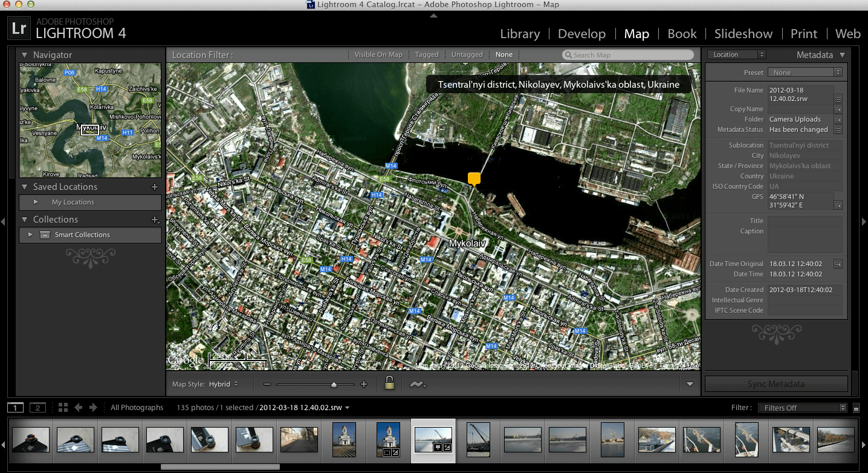Click the Caption metadata field
The height and width of the screenshot is (473, 868).
click(x=805, y=240)
